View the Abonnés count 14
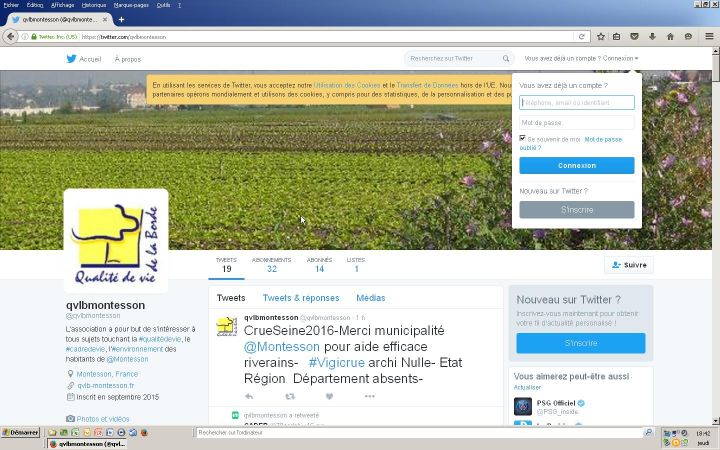Viewport: 720px width, 450px height. point(319,265)
